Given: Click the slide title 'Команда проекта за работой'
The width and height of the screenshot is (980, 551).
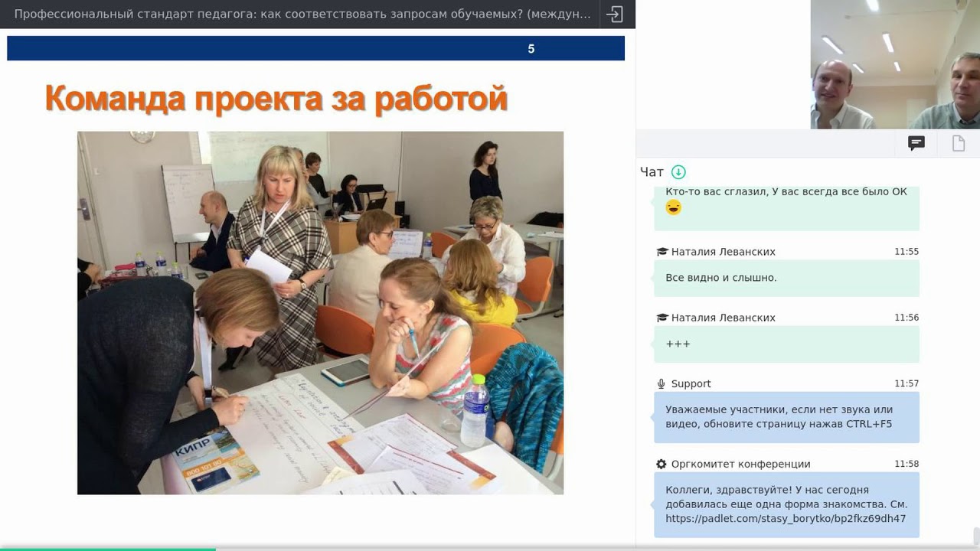Looking at the screenshot, I should [x=276, y=99].
